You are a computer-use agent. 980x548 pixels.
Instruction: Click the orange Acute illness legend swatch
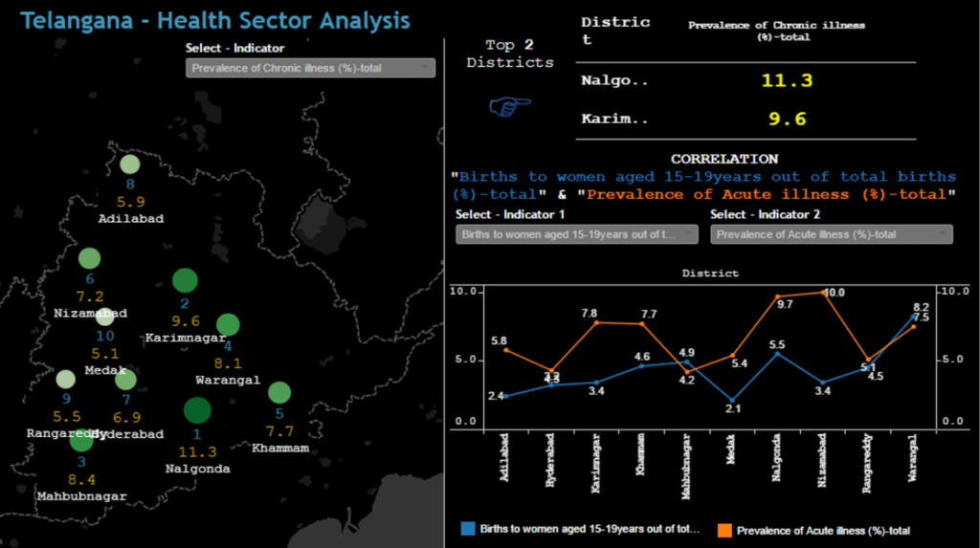point(724,528)
